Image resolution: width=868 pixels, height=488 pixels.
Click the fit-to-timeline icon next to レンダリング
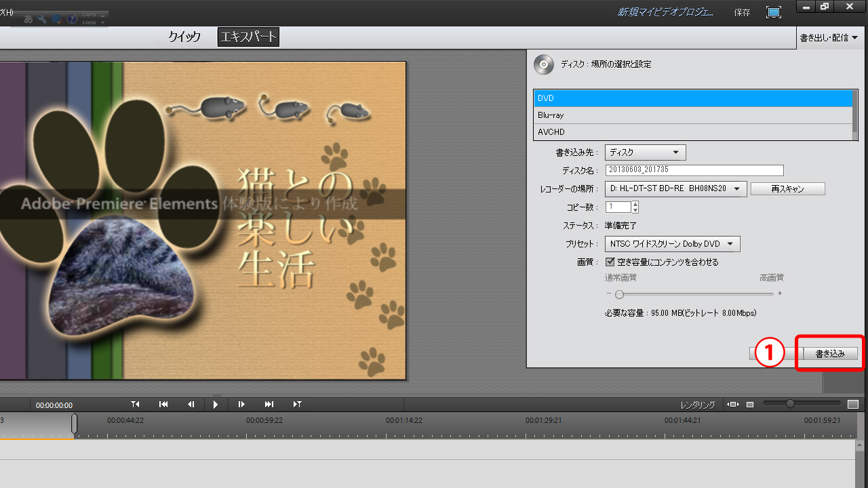point(732,405)
